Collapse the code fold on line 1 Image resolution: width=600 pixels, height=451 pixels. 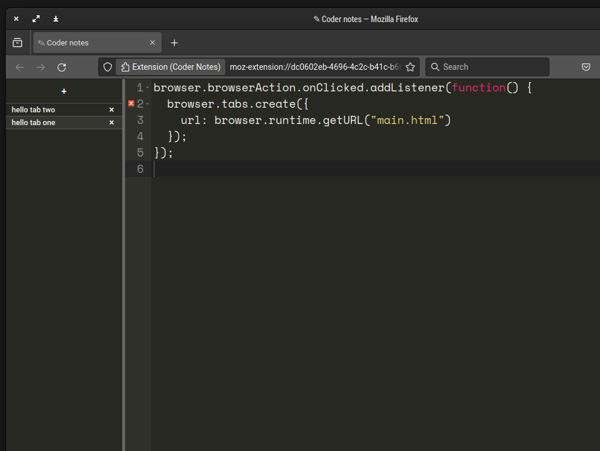click(148, 88)
